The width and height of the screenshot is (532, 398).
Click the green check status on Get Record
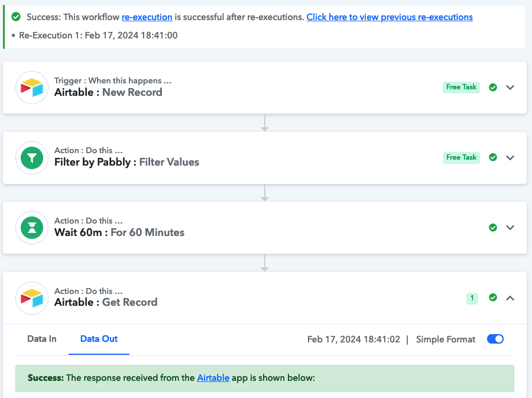pyautogui.click(x=493, y=297)
